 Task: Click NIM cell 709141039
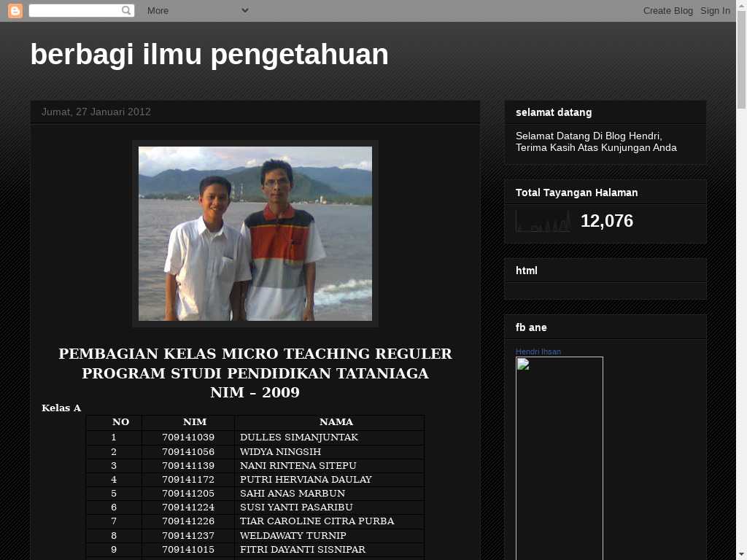click(188, 437)
